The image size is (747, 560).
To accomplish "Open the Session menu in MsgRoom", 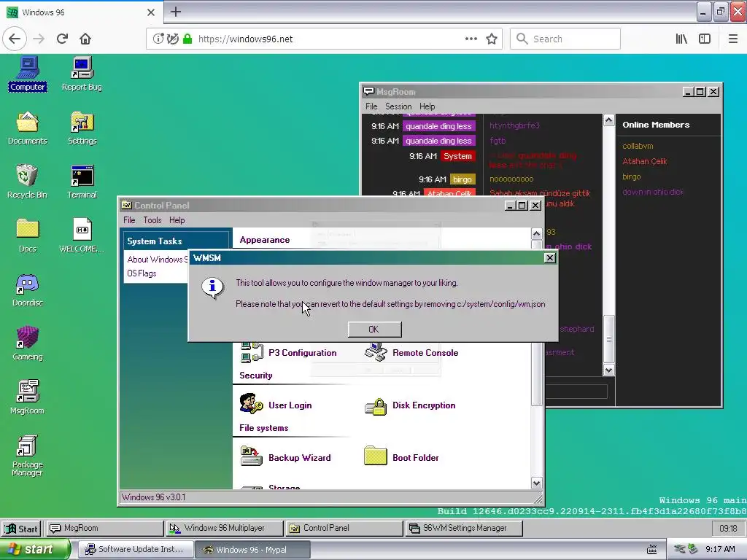I will point(398,106).
